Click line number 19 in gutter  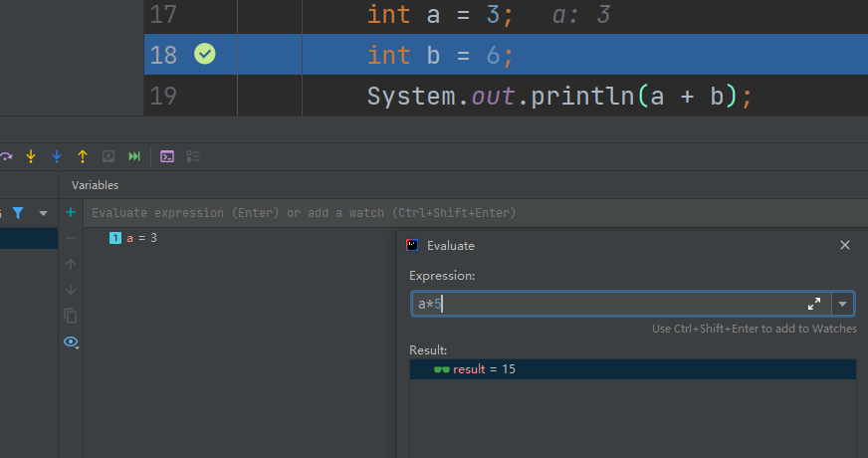(x=163, y=96)
